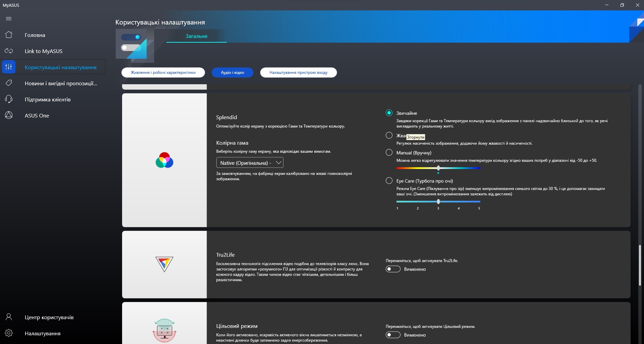This screenshot has width=644, height=344.
Task: Click the Eye Care level slider handle
Action: click(438, 201)
